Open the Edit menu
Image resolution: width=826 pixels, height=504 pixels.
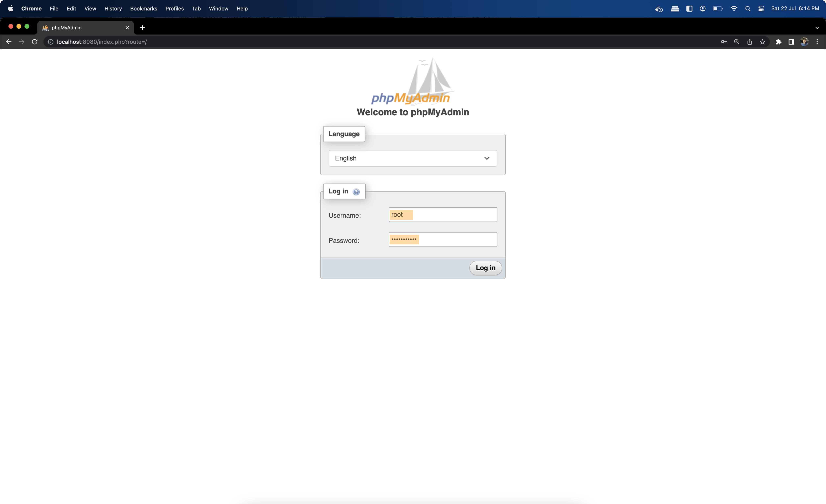(71, 8)
